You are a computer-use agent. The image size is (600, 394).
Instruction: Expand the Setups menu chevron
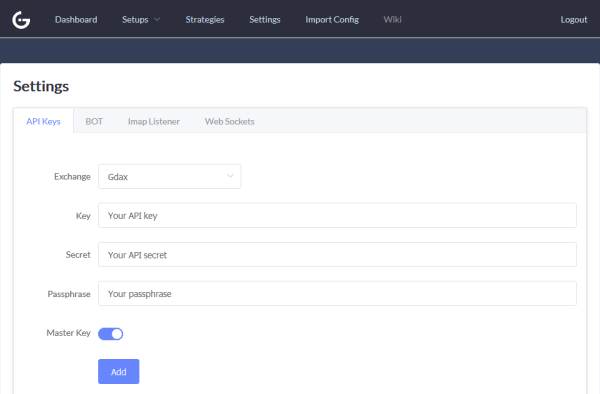click(x=157, y=20)
